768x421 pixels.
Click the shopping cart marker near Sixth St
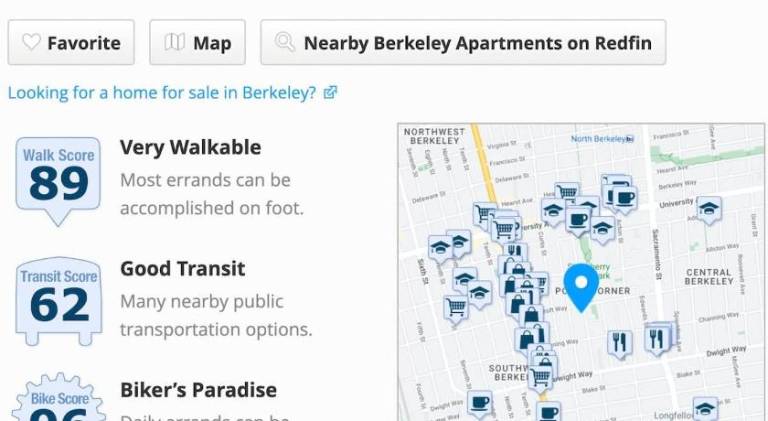pyautogui.click(x=456, y=307)
